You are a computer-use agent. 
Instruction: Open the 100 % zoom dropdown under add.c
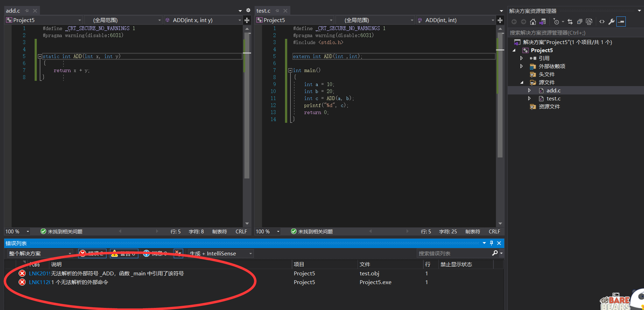tap(18, 232)
